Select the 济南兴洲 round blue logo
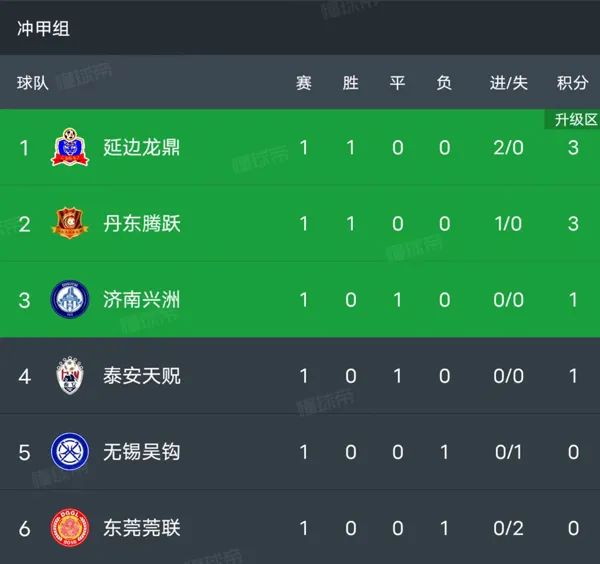Image resolution: width=600 pixels, height=564 pixels. pyautogui.click(x=70, y=299)
